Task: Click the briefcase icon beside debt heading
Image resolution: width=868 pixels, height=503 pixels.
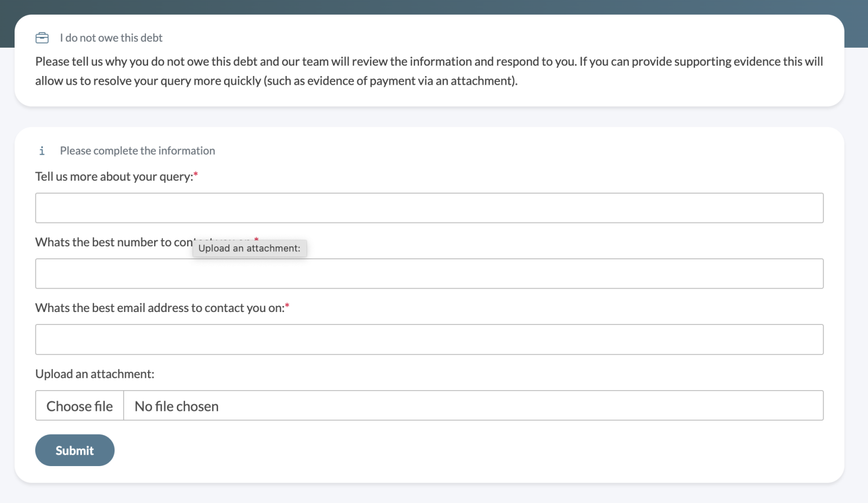Action: coord(42,38)
